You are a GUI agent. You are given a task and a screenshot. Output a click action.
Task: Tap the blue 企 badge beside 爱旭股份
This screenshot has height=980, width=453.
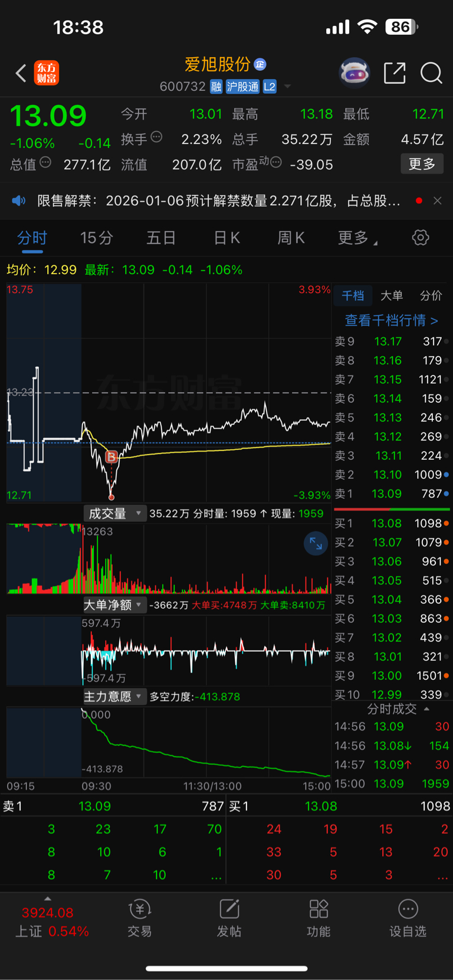point(260,64)
